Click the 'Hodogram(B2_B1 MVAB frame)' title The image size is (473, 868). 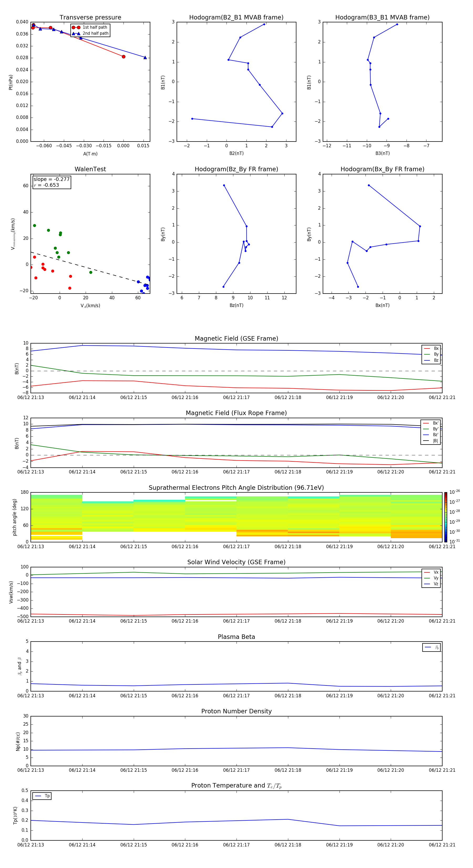(x=236, y=18)
